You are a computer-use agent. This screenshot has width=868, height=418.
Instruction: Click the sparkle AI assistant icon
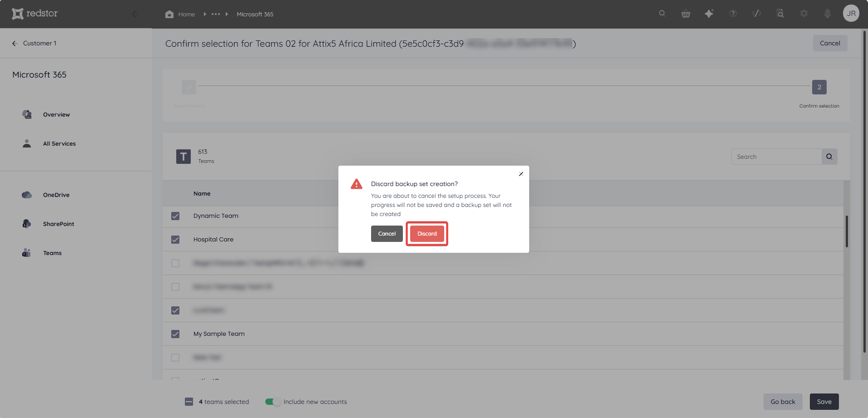pos(709,14)
